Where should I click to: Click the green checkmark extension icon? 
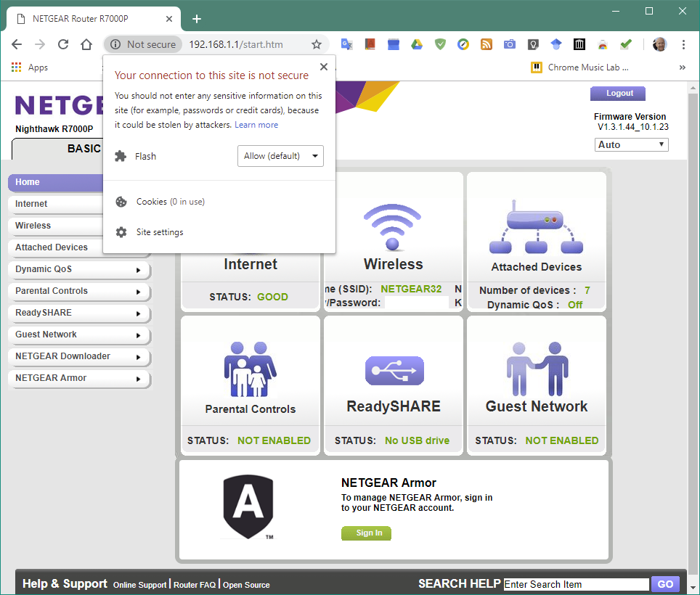click(x=626, y=44)
